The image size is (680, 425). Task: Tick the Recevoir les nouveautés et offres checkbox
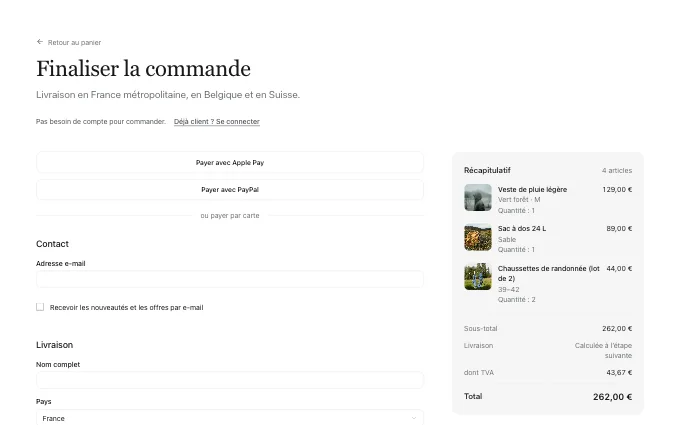pos(40,307)
